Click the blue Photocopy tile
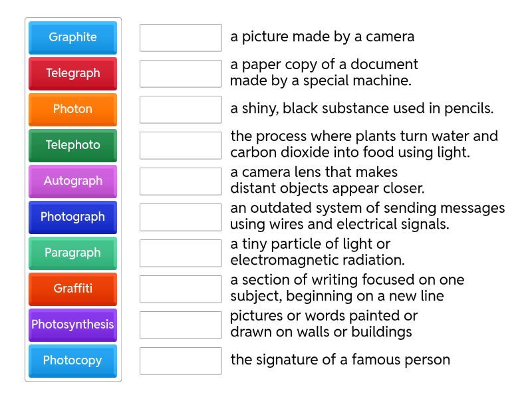This screenshot has width=532, height=399. click(72, 360)
